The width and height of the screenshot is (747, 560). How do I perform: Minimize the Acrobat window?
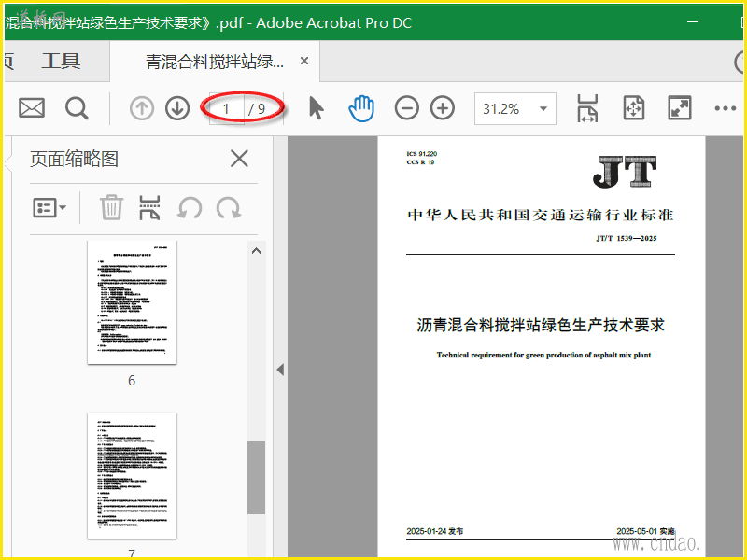point(693,21)
